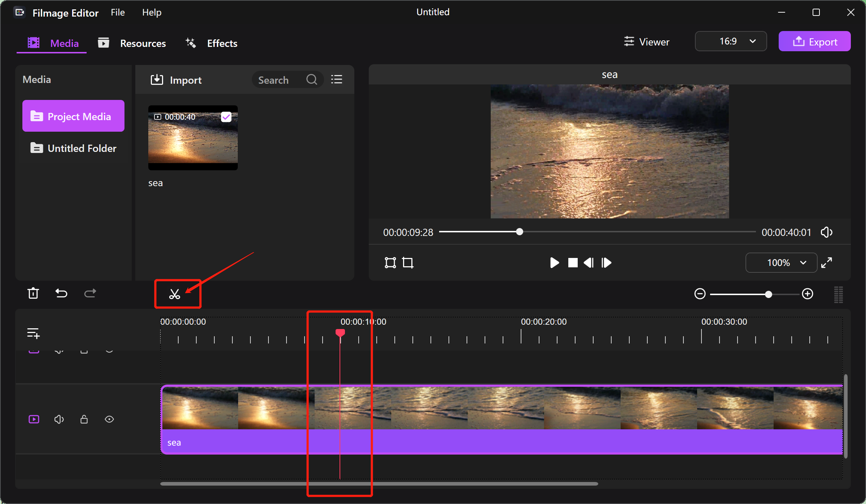Click the add track icon
866x504 pixels.
coord(34,333)
